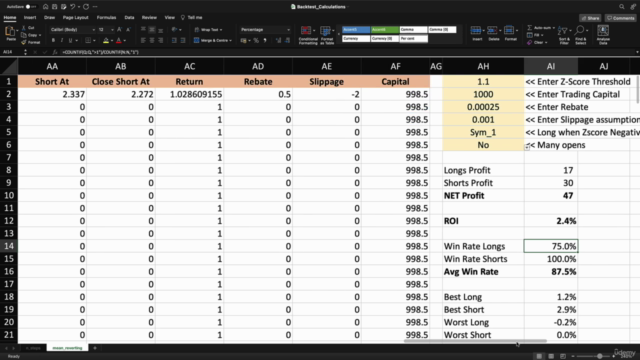The image size is (640, 360).
Task: Click the Wrap Text button
Action: tap(208, 29)
